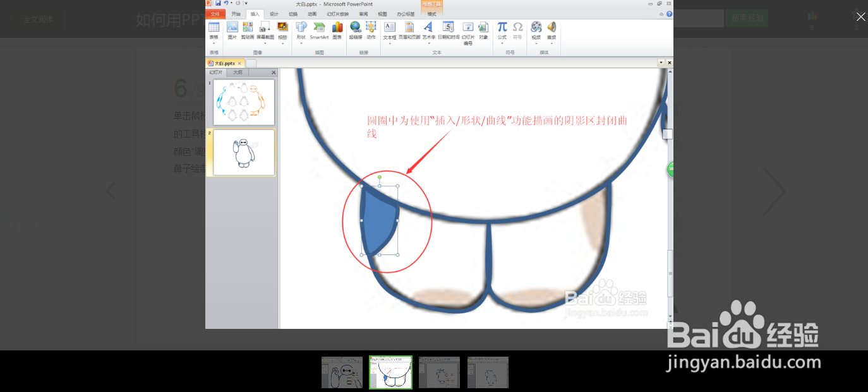Close the image viewer overlay
This screenshot has width=868, height=392.
860,17
